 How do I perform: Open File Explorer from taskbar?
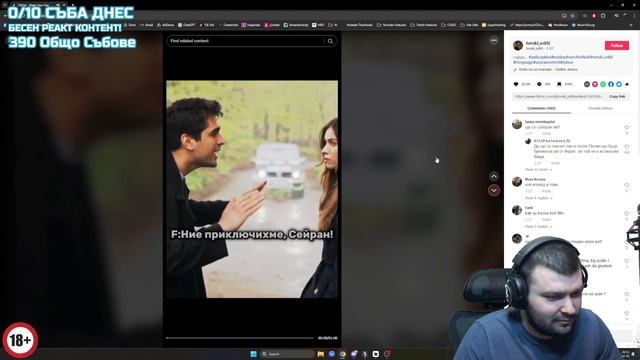pyautogui.click(x=321, y=354)
